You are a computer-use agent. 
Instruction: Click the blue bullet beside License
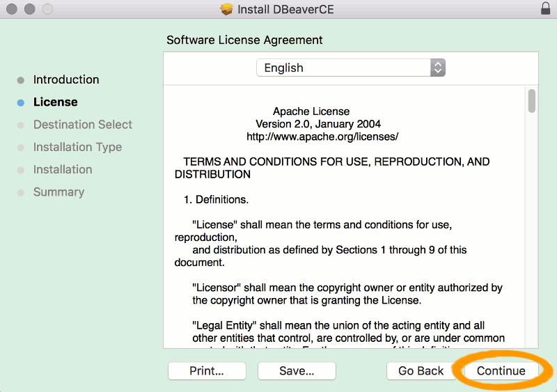pos(21,103)
